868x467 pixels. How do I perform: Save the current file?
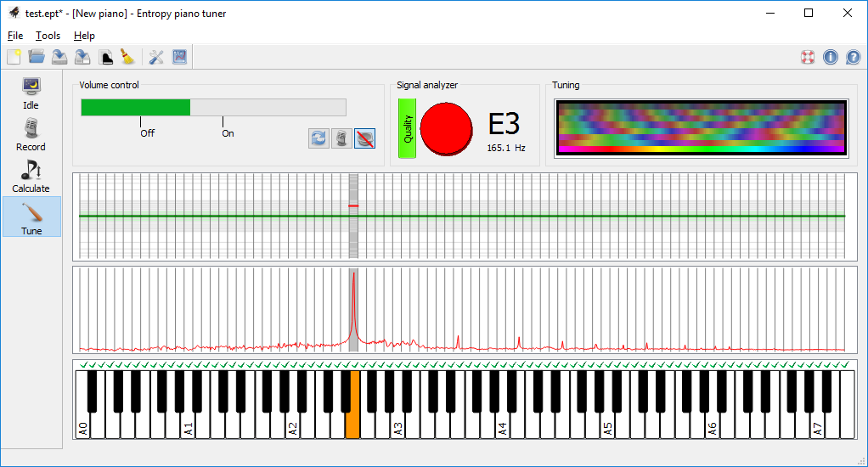(x=59, y=57)
